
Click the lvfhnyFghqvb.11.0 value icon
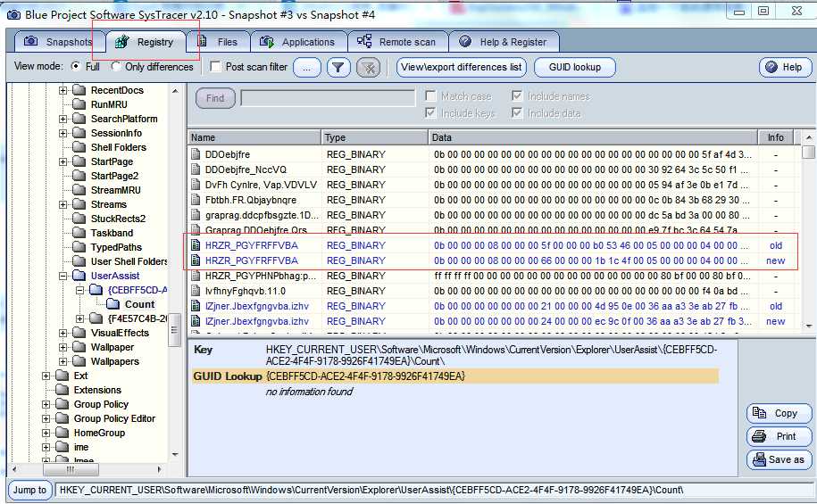[196, 291]
